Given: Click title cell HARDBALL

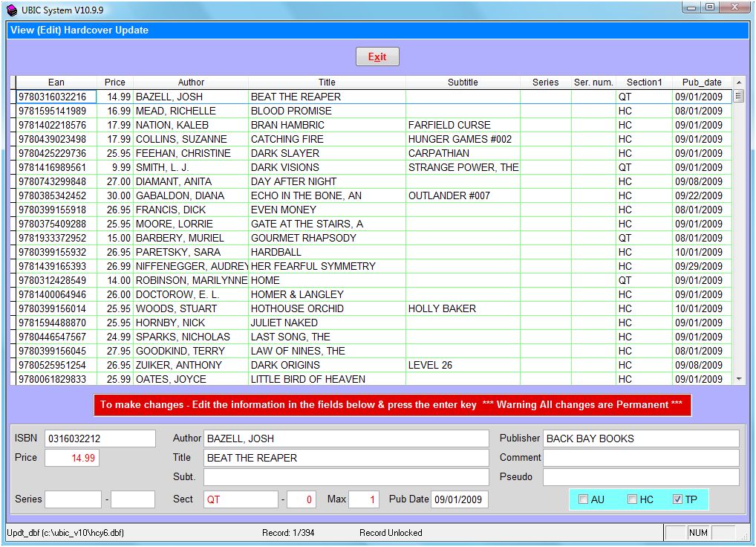Looking at the screenshot, I should click(x=327, y=252).
